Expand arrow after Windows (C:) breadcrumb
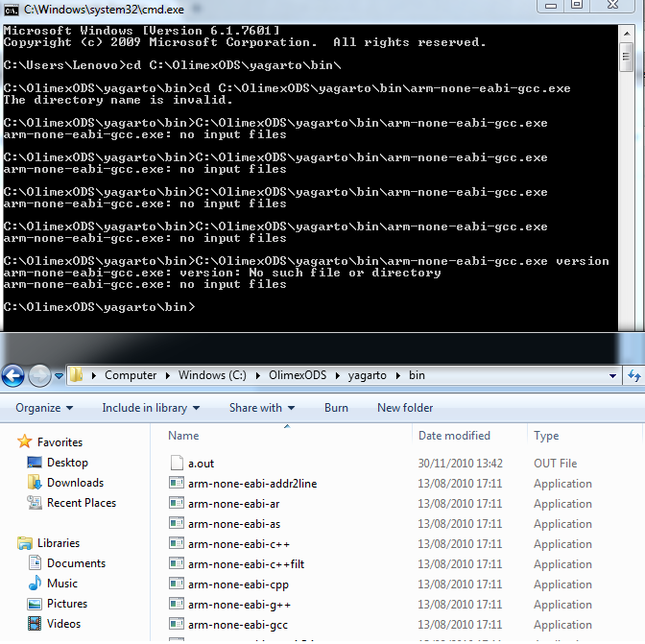This screenshot has height=644, width=645. (257, 376)
